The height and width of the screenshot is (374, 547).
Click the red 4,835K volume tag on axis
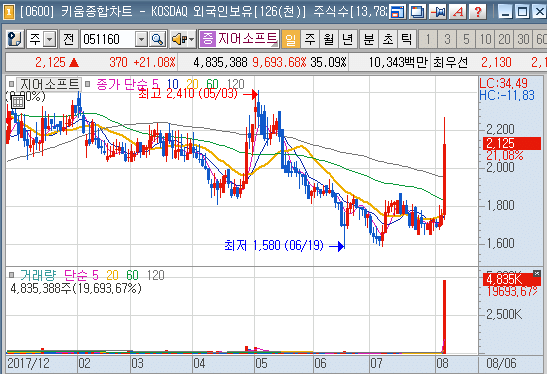pos(512,279)
